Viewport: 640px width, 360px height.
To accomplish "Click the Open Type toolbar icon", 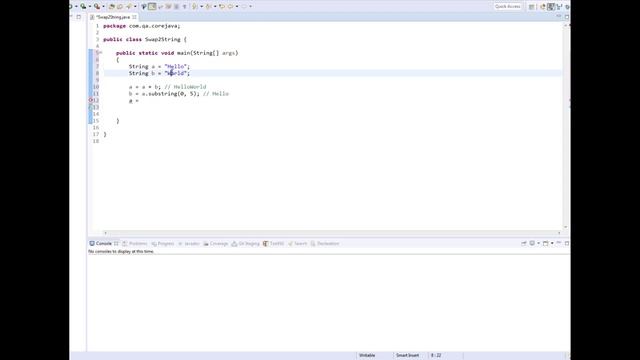I will click(x=111, y=6).
